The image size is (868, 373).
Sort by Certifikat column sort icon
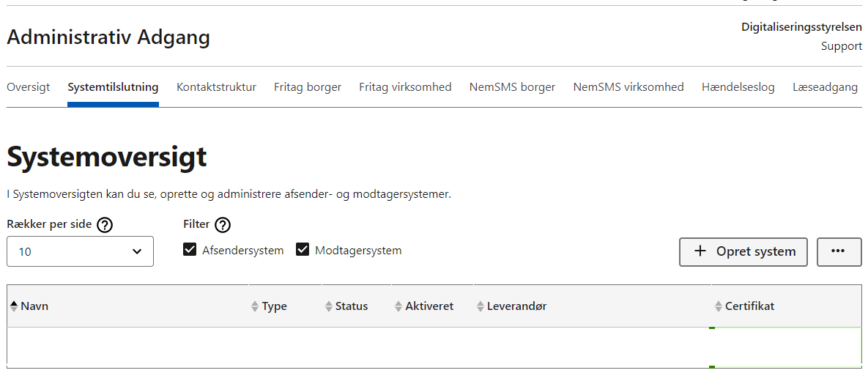point(718,306)
